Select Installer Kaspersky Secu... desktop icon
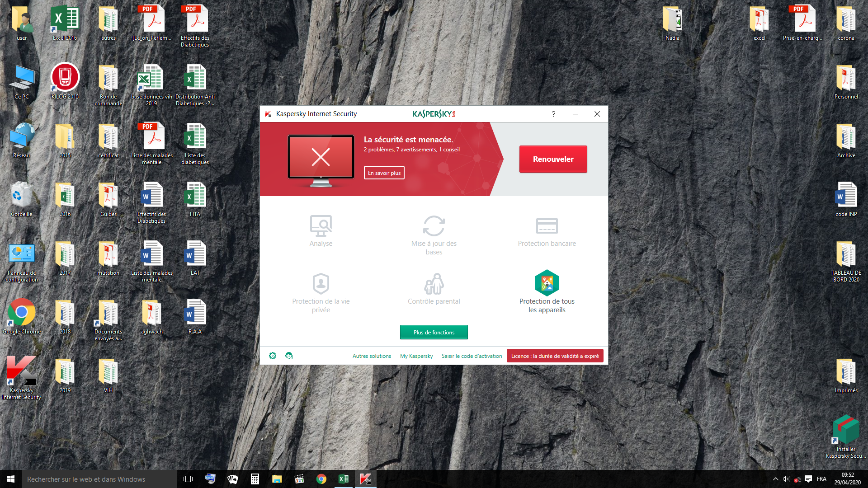 point(846,436)
